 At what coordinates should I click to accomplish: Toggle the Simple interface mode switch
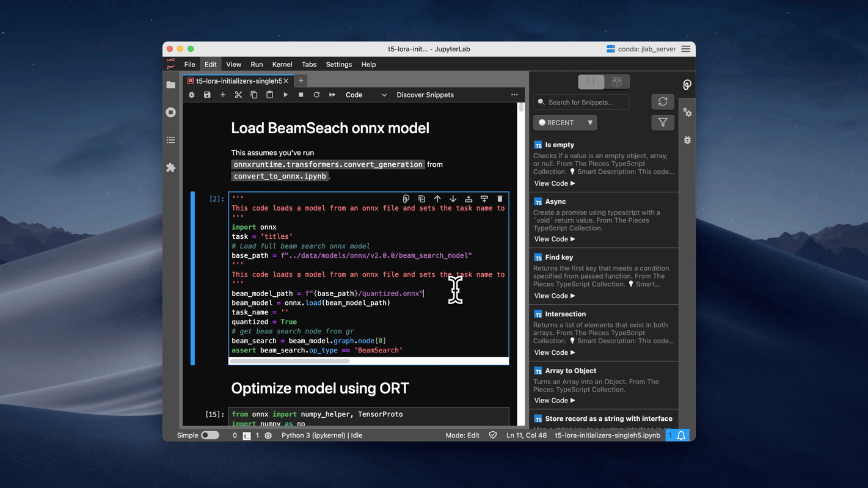[210, 435]
